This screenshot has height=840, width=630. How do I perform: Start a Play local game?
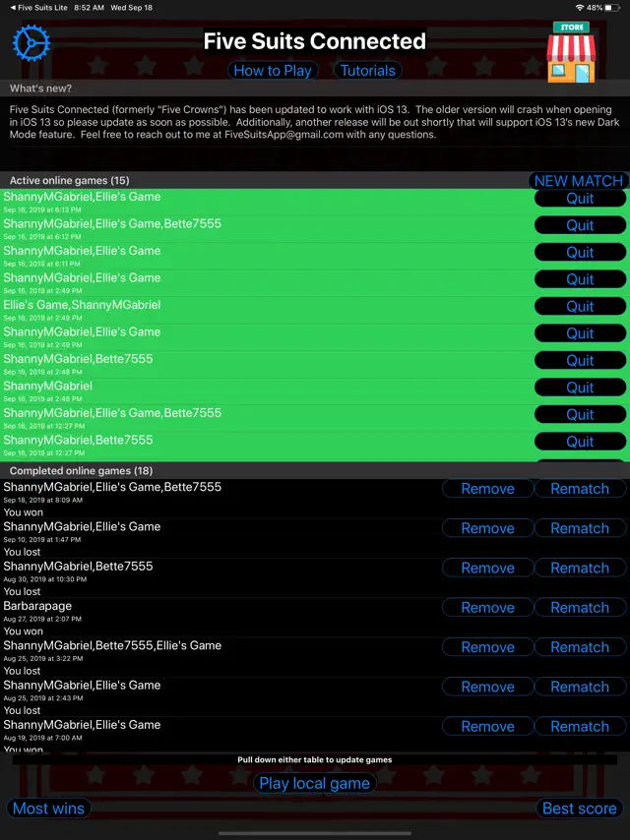coord(314,783)
